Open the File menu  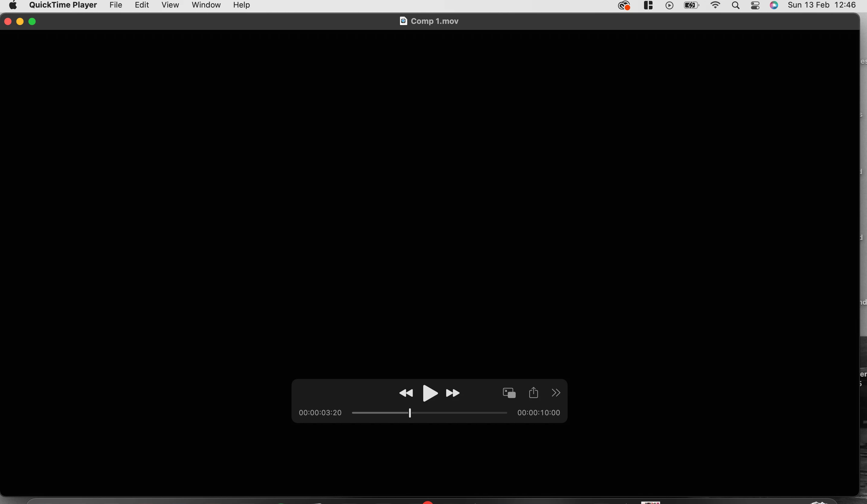click(116, 5)
